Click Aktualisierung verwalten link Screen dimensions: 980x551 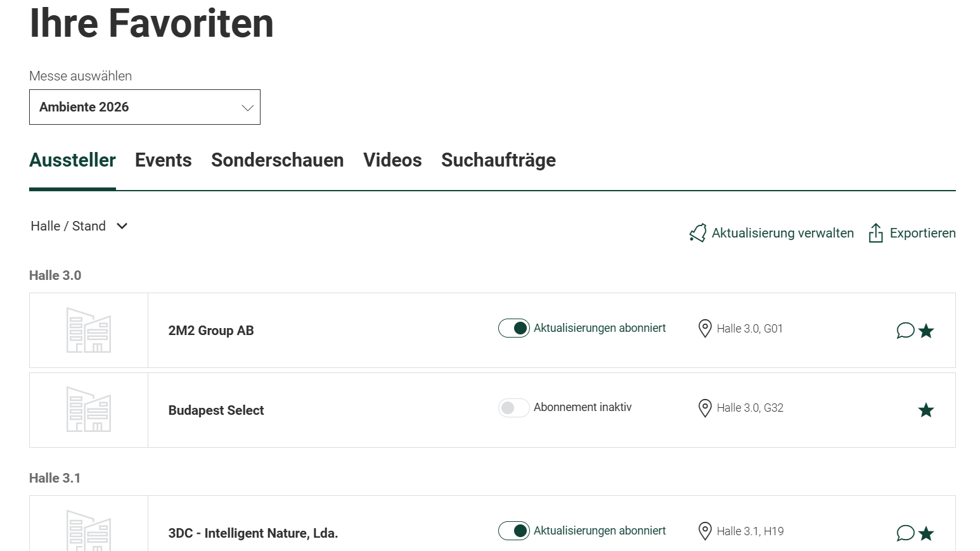click(783, 233)
